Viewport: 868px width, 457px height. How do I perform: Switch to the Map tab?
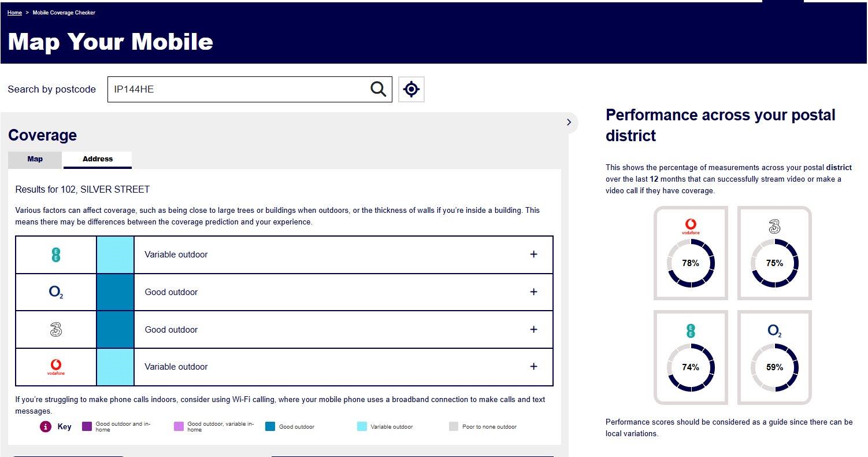[x=35, y=160]
